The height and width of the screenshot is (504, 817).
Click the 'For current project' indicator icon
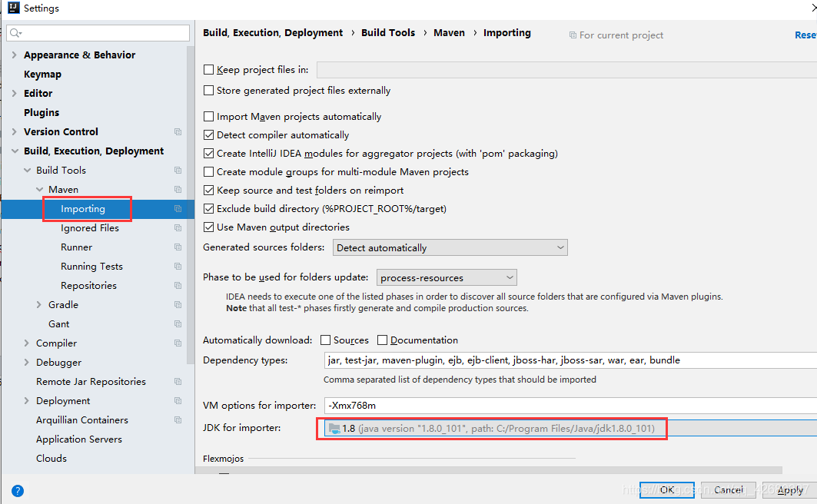[573, 35]
